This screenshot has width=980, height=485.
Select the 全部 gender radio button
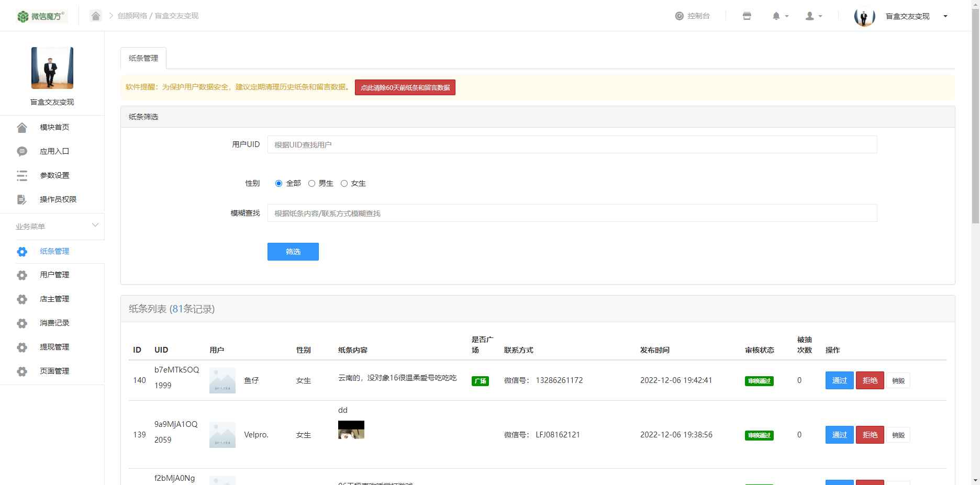[x=278, y=183]
